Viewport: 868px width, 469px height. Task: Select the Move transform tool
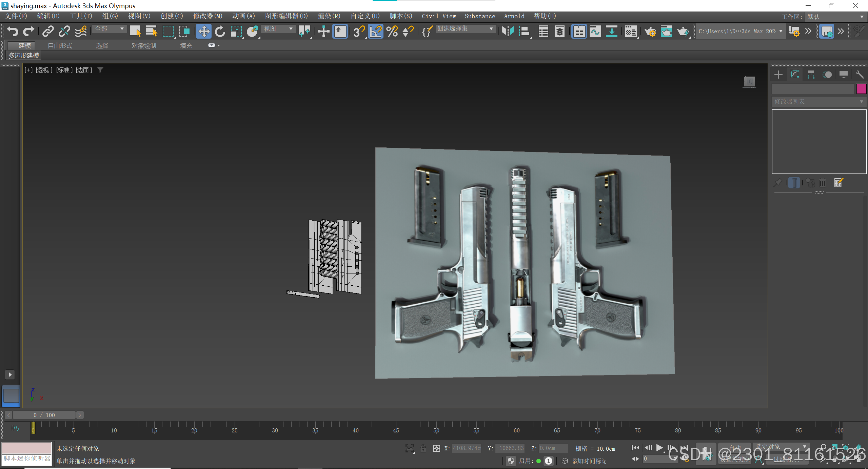(203, 32)
